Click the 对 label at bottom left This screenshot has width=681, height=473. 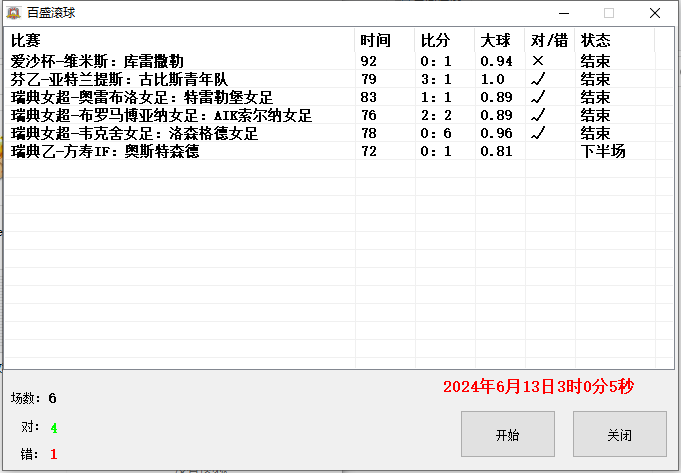tap(30, 427)
